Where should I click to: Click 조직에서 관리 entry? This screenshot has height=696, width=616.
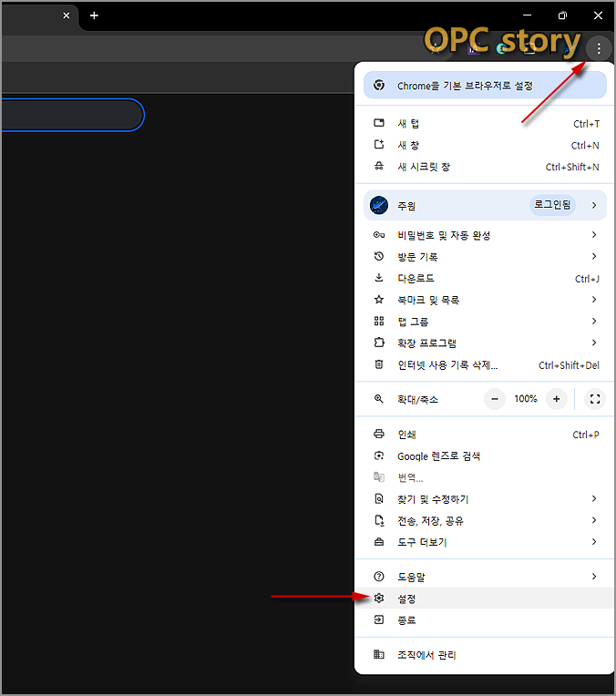point(485,655)
